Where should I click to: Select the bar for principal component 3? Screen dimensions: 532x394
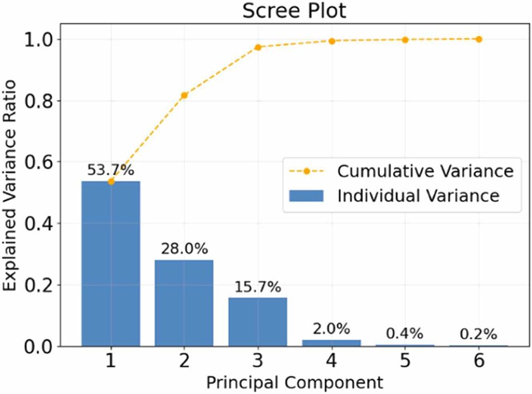[x=258, y=322]
